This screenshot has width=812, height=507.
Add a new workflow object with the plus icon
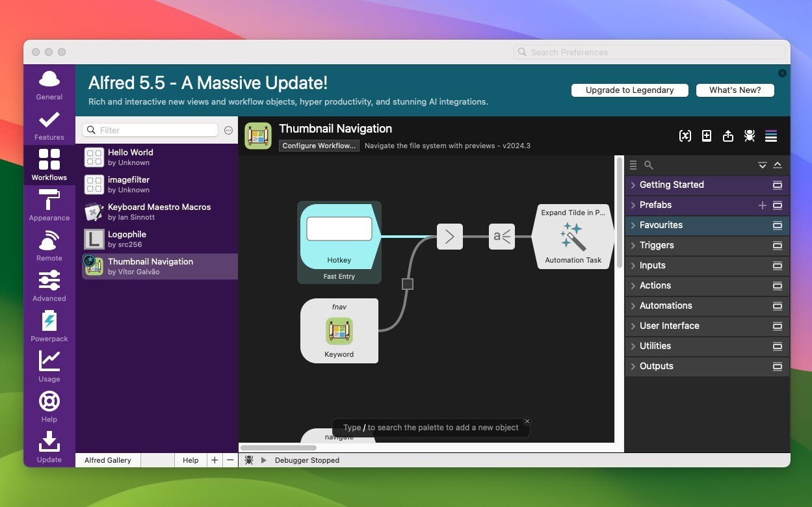pyautogui.click(x=707, y=136)
